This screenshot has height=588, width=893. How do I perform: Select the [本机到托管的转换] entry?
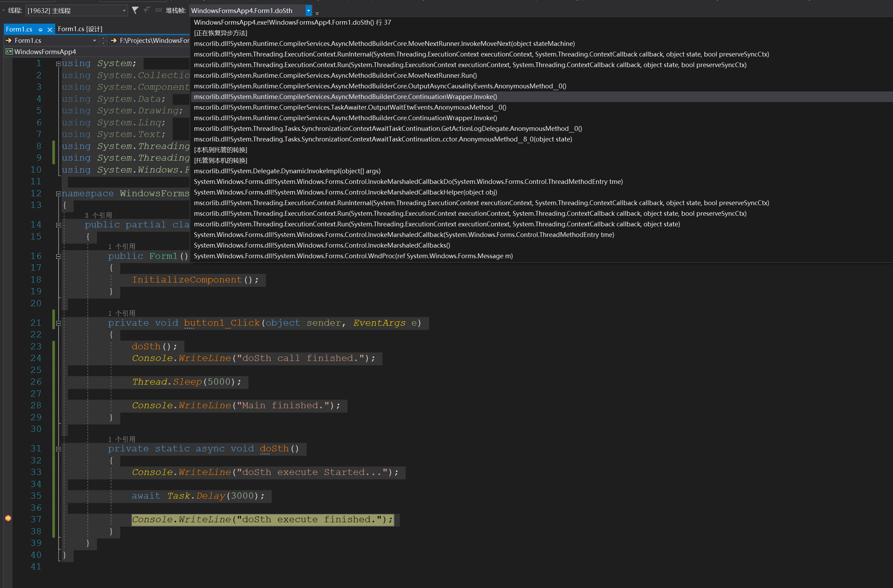[x=221, y=150]
